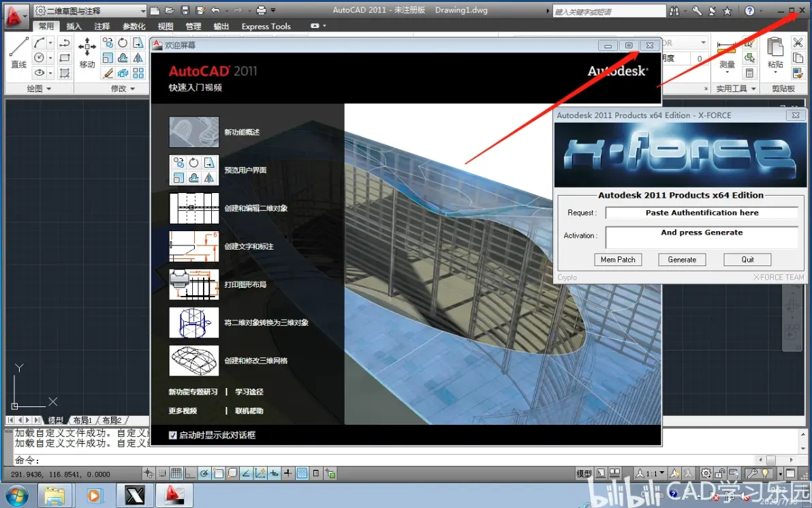
Task: Pick the Mirror tool in the Modify panel
Action: (x=138, y=57)
